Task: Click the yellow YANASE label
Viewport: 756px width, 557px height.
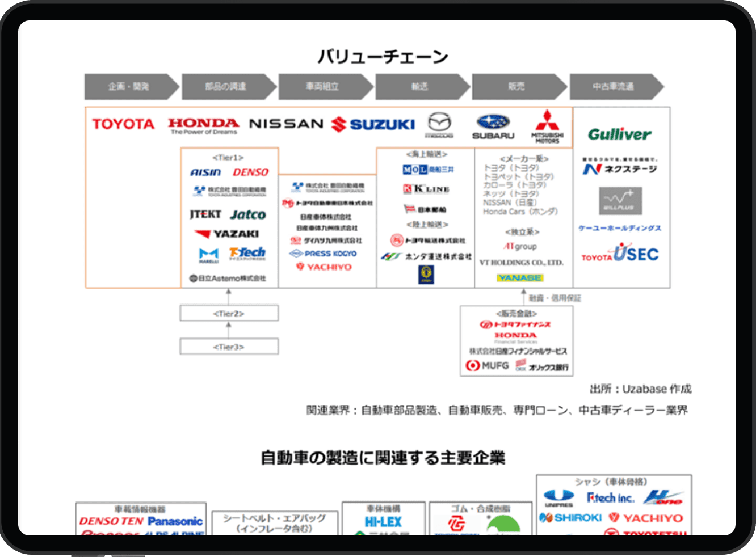Action: pos(520,278)
